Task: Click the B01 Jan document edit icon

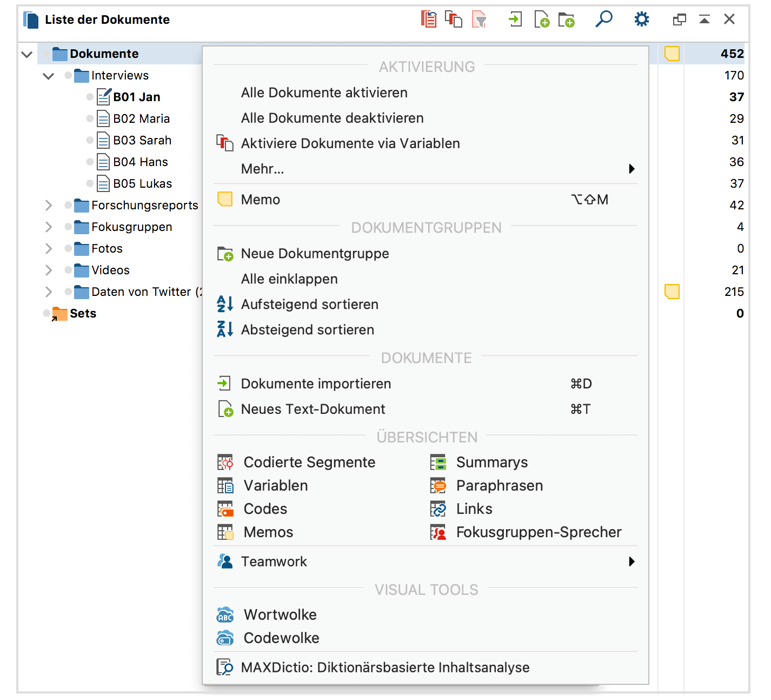Action: (x=104, y=97)
